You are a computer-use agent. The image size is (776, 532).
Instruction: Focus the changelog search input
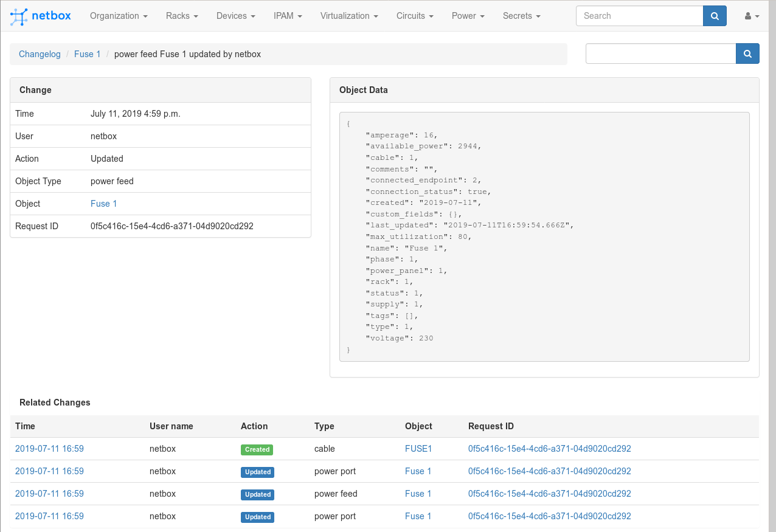(661, 54)
